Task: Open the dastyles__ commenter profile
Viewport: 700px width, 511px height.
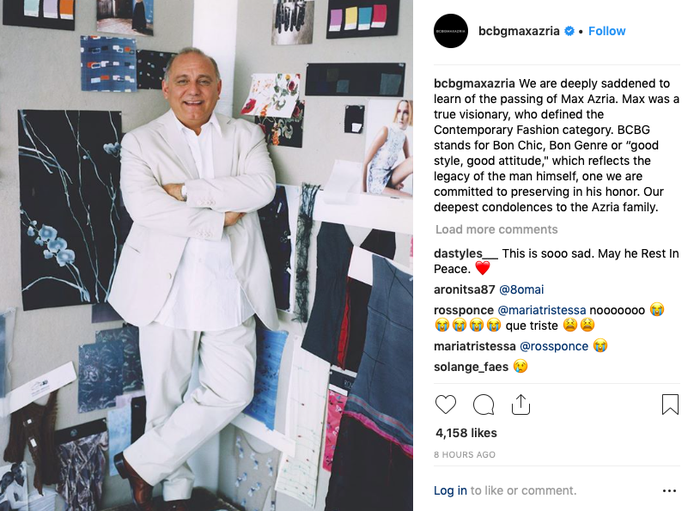Action: (466, 253)
